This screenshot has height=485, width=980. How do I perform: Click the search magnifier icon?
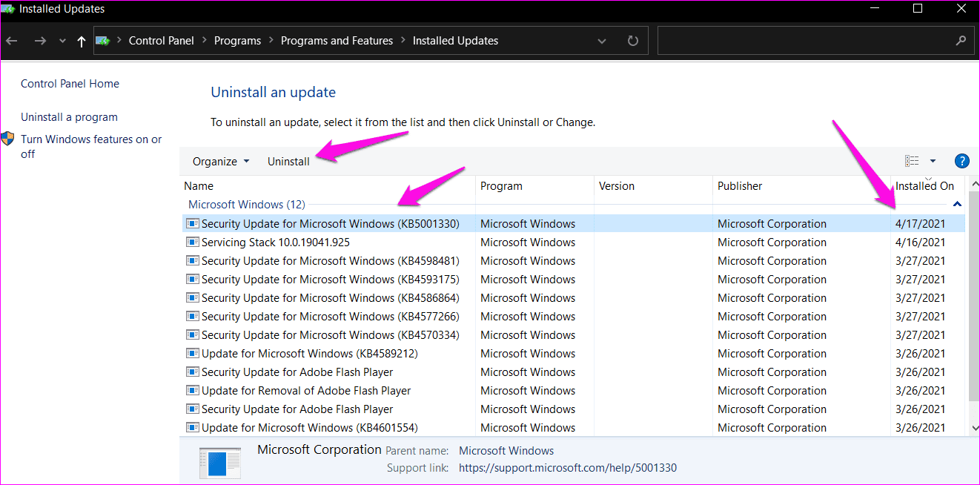961,41
